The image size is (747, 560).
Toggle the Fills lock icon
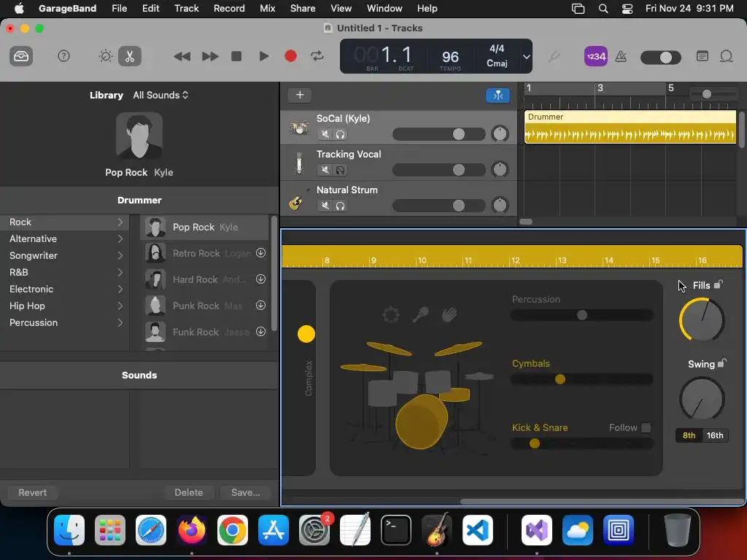pos(719,285)
